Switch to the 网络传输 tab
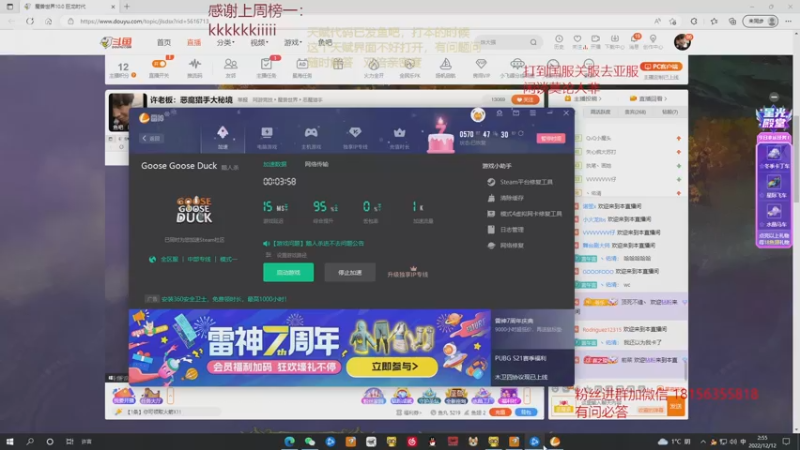 (316, 164)
